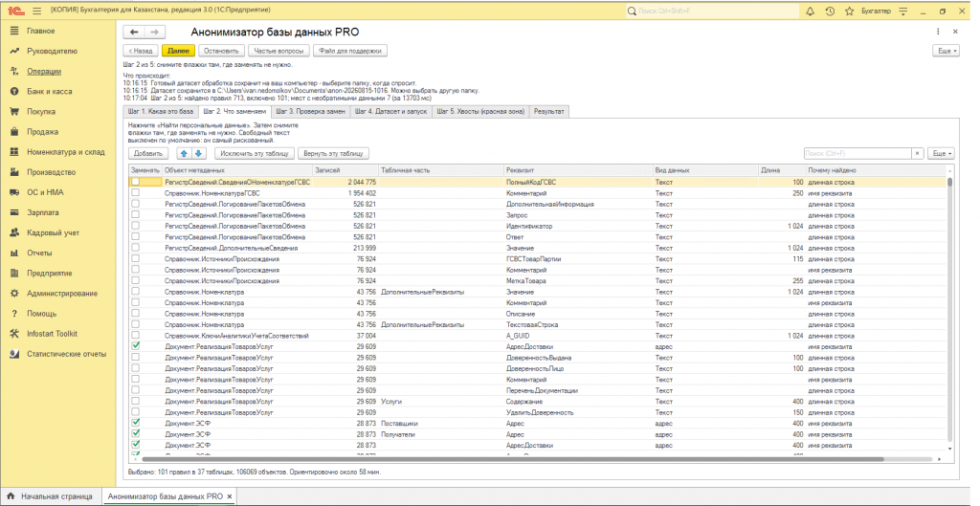Switch to Шаг 4. Датасет и запуск tab
Screen dimensions: 980x506
390,112
